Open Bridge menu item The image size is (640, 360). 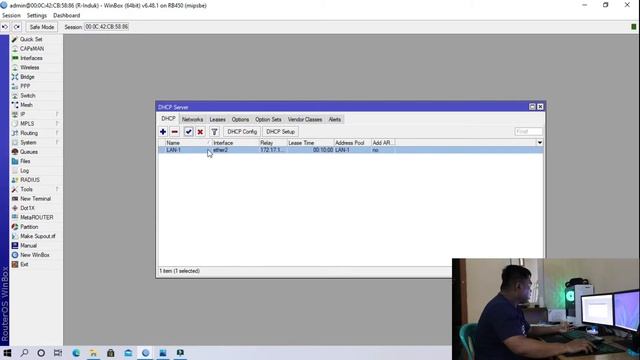27,77
